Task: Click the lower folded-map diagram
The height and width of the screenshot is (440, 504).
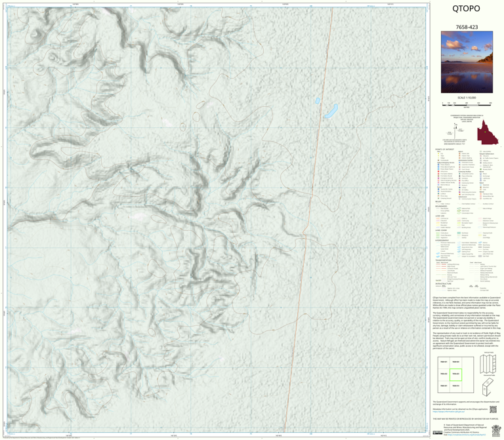Action: pos(488,386)
